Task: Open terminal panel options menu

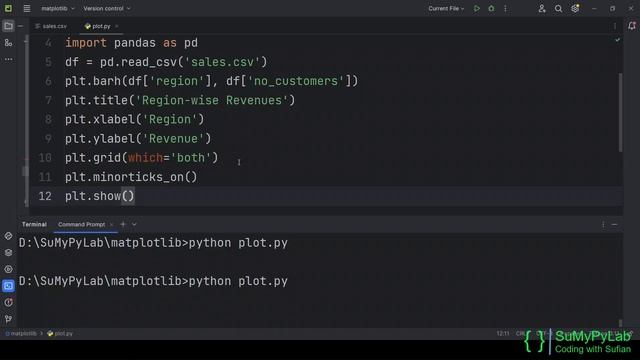Action: point(603,224)
